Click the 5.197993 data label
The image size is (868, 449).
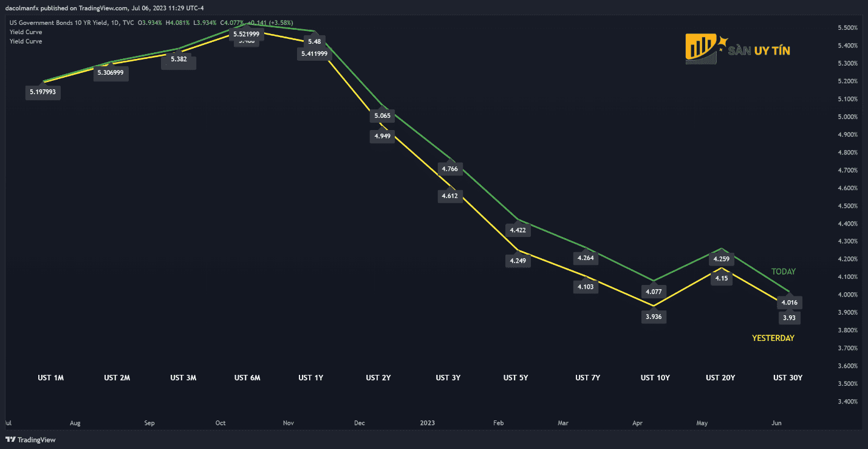coord(43,92)
